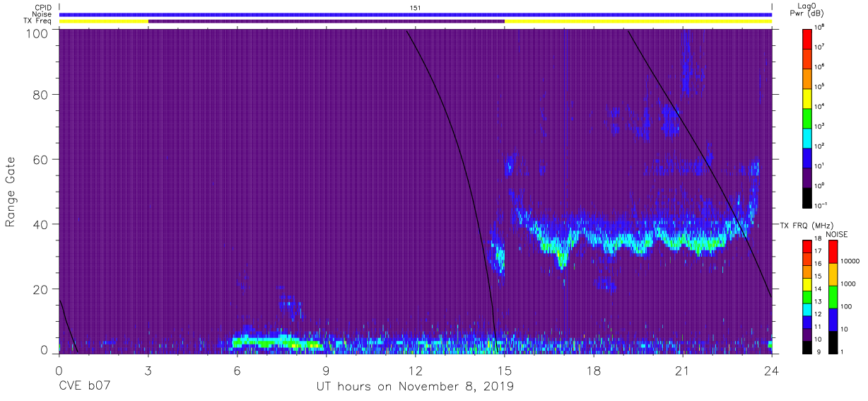Click the 9 tick on TX FRQ colorbar
Image resolution: width=868 pixels, height=401 pixels.
(x=819, y=351)
